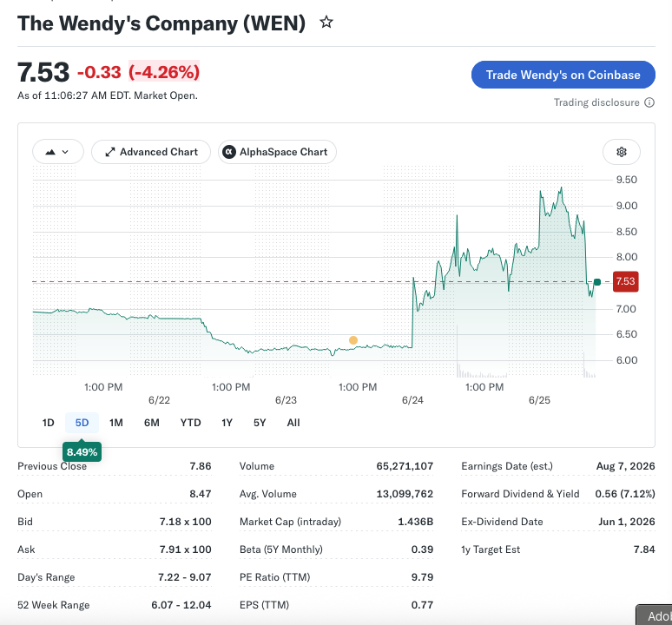This screenshot has height=625, width=672.
Task: Click the orange event marker on the chart
Action: point(353,340)
